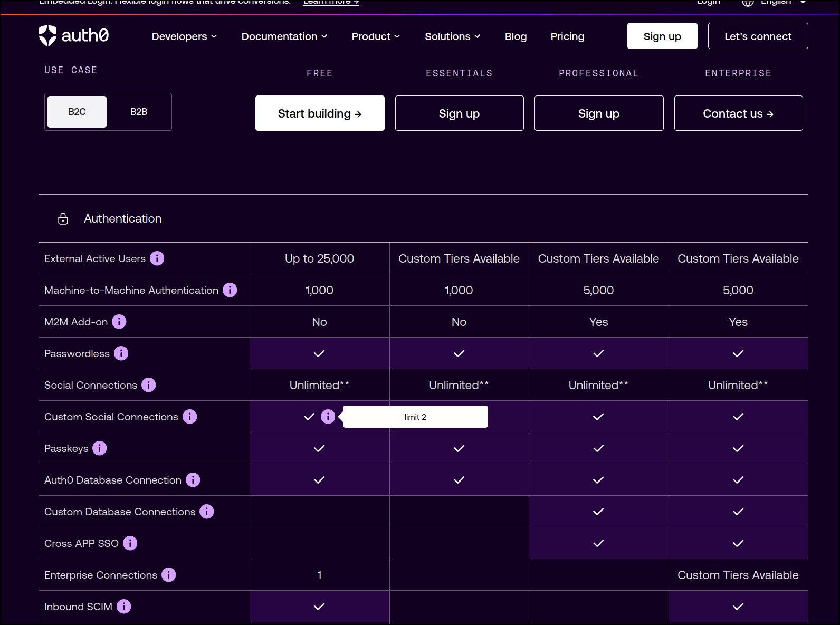Show info for Inbound SCIM
Viewport: 840px width, 625px height.
(124, 607)
